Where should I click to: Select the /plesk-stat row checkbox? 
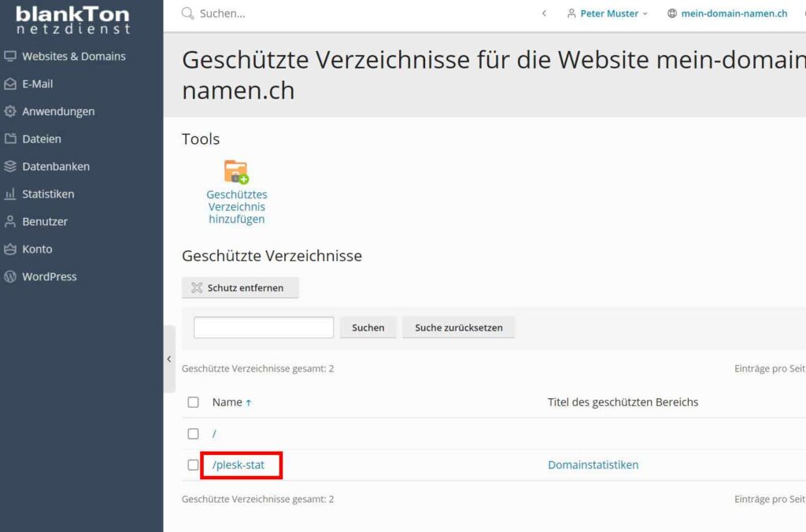pyautogui.click(x=194, y=465)
